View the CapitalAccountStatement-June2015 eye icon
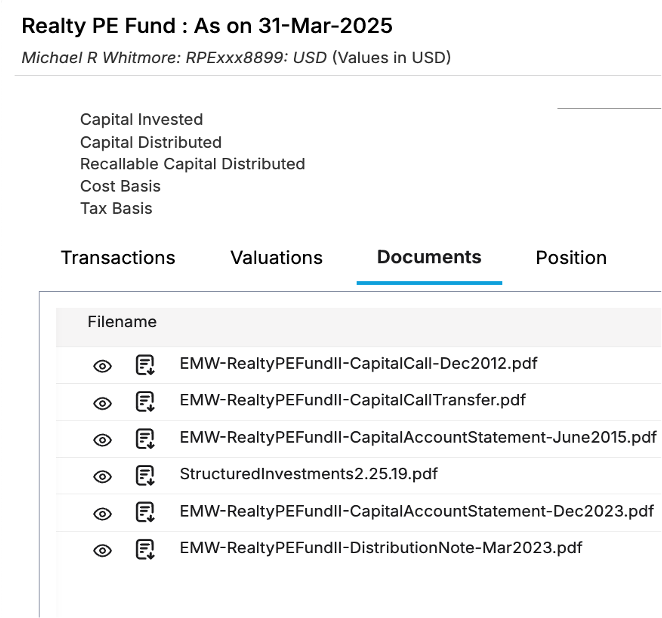Screen dimensions: 662x618 click(x=102, y=440)
